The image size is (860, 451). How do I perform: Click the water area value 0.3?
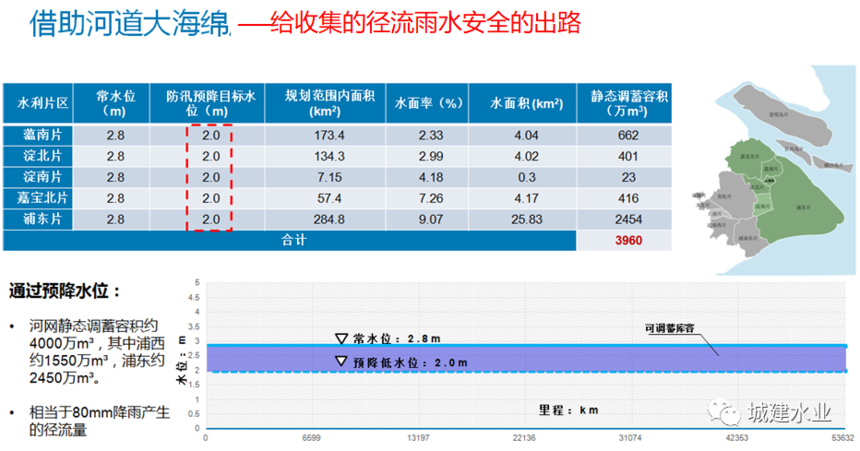pyautogui.click(x=526, y=178)
